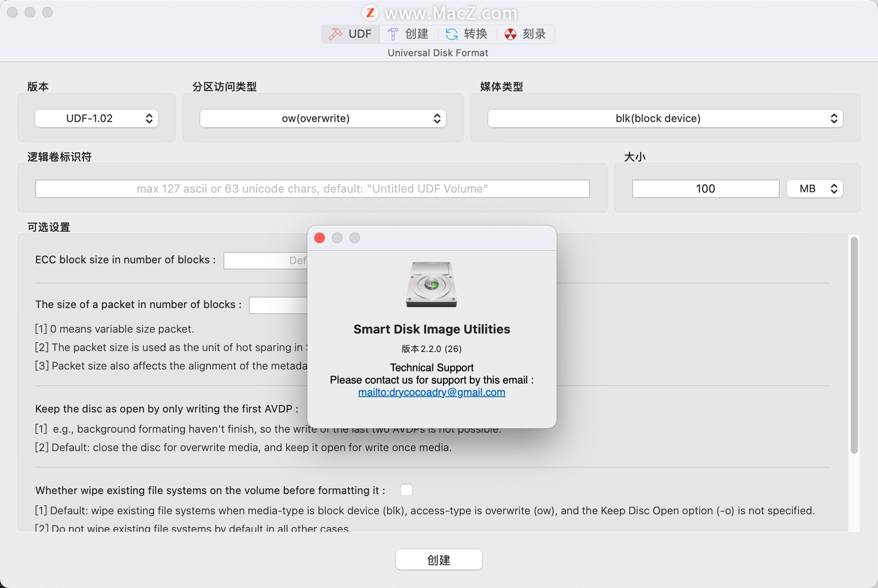
Task: Toggle the wipe existing file systems checkbox
Action: click(x=406, y=490)
